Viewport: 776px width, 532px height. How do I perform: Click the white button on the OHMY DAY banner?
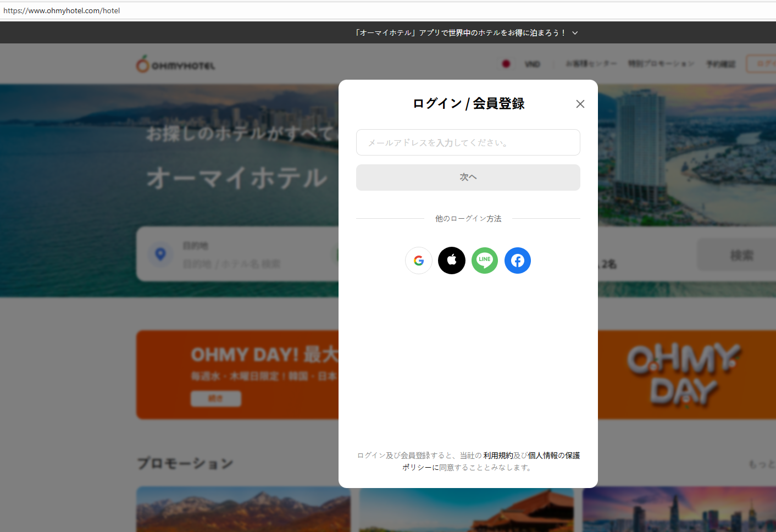216,398
